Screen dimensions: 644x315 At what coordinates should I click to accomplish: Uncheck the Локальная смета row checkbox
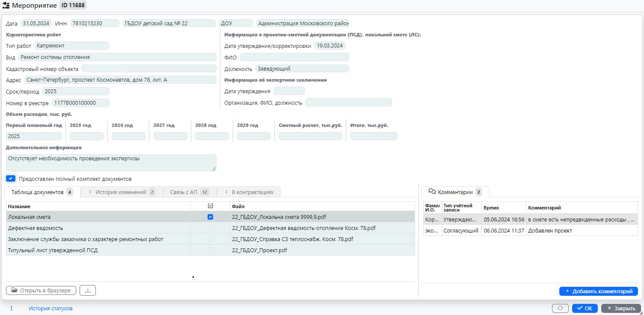(210, 217)
